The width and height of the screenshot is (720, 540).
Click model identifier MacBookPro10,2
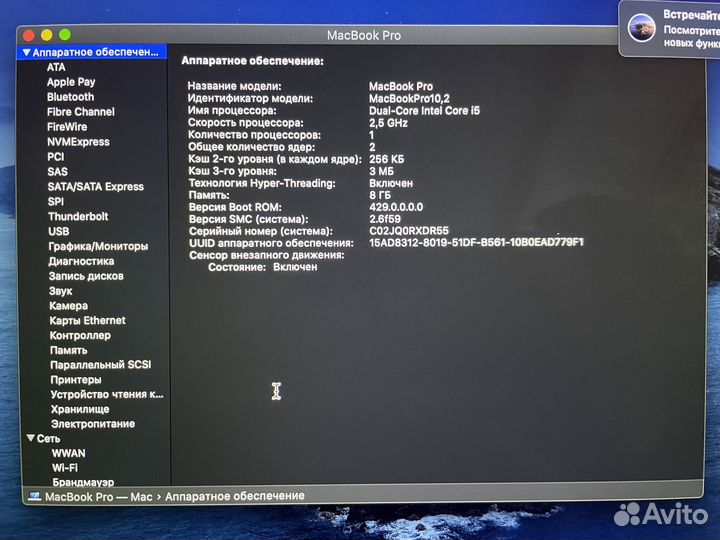[409, 99]
